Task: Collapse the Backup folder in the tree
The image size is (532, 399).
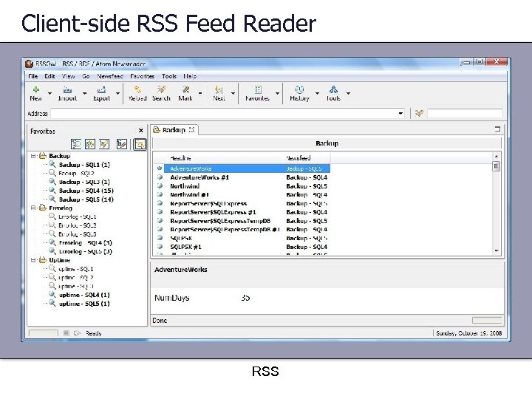Action: (x=33, y=156)
